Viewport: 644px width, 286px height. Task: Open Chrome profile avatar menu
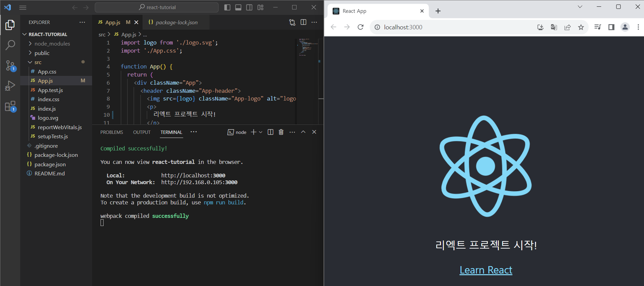625,27
